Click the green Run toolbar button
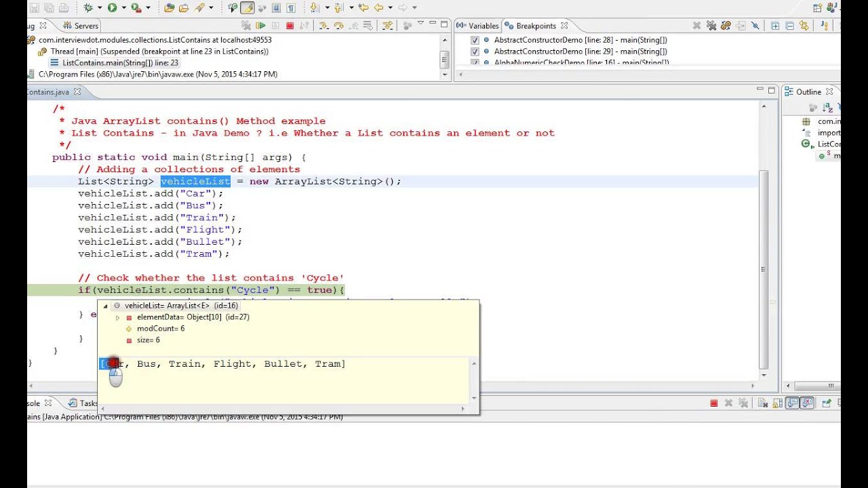 (x=112, y=7)
